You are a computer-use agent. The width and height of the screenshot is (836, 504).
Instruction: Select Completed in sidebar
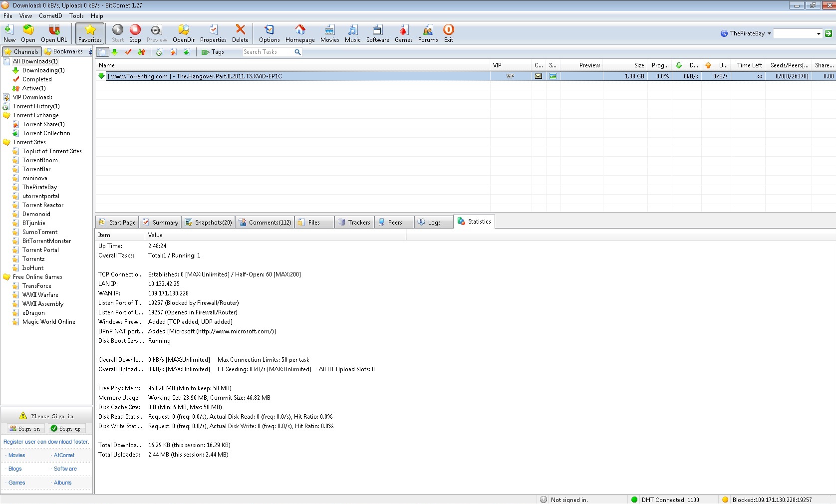tap(37, 79)
